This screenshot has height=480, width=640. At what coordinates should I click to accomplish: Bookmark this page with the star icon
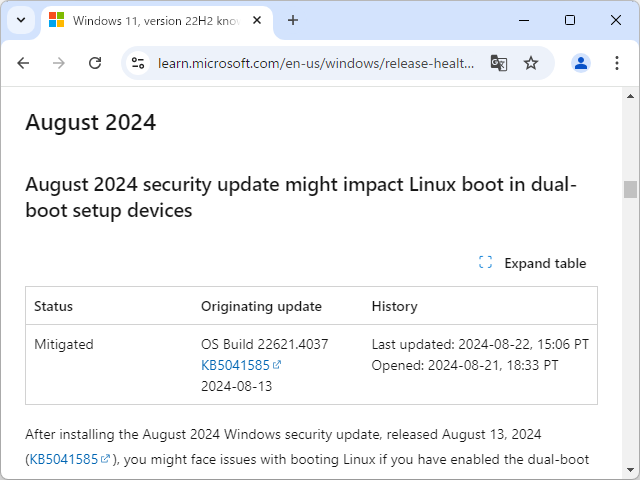tap(531, 63)
